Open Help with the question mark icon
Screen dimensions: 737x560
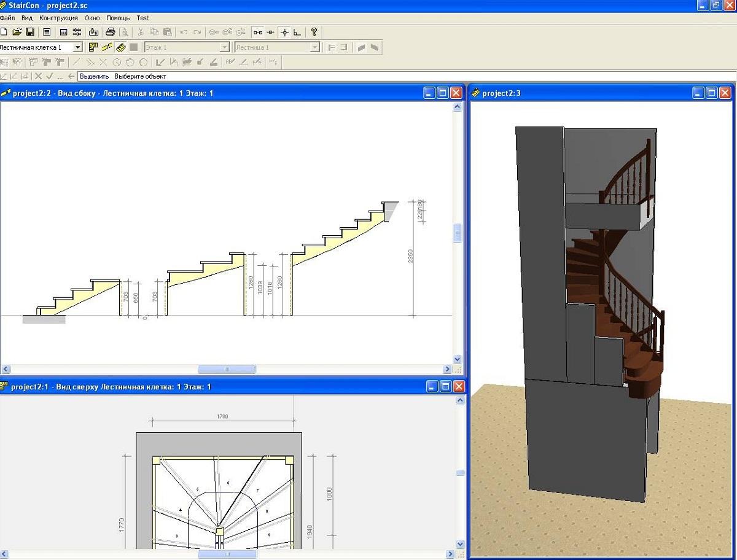[x=314, y=32]
